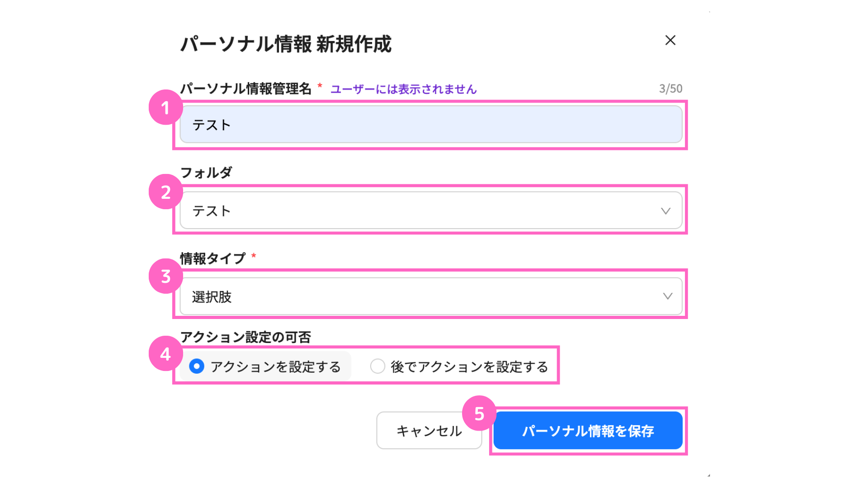The height and width of the screenshot is (488, 868).
Task: Click the 3/50 character counter
Action: (670, 89)
